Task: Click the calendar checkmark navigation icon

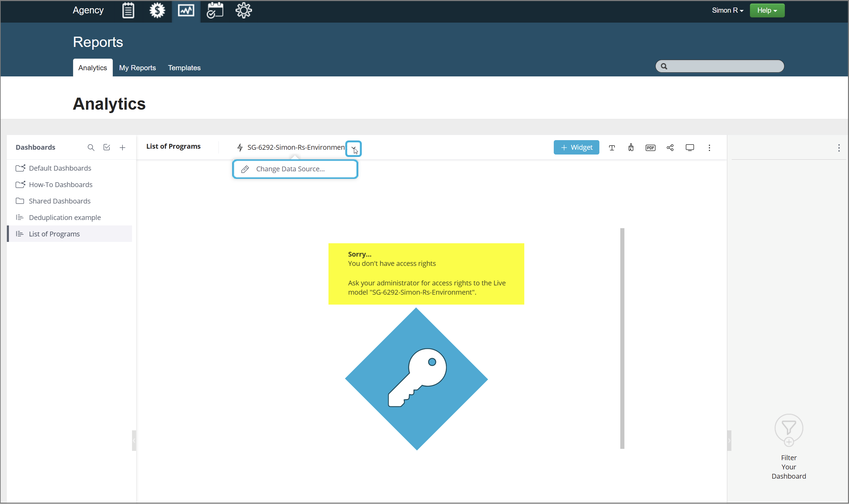Action: pyautogui.click(x=215, y=10)
